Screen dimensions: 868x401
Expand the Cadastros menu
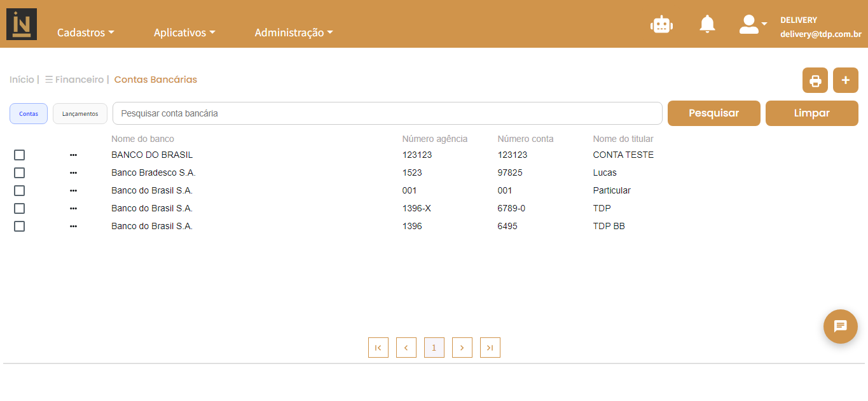tap(86, 32)
